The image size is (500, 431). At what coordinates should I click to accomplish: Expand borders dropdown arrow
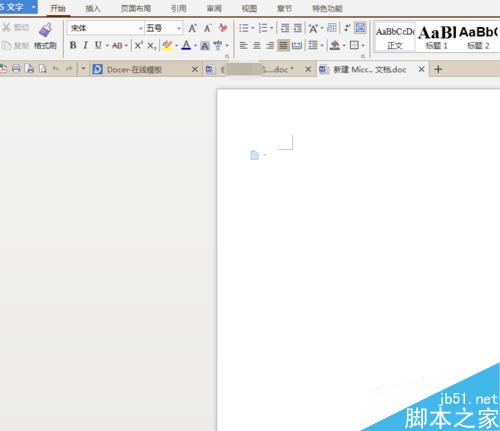click(x=363, y=45)
